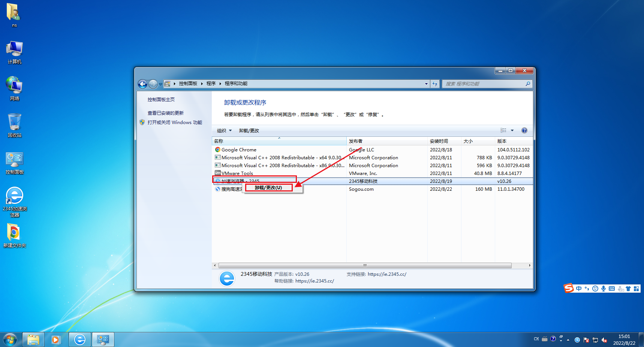This screenshot has height=347, width=644.
Task: Refresh the Programs and Features address bar
Action: (x=435, y=84)
